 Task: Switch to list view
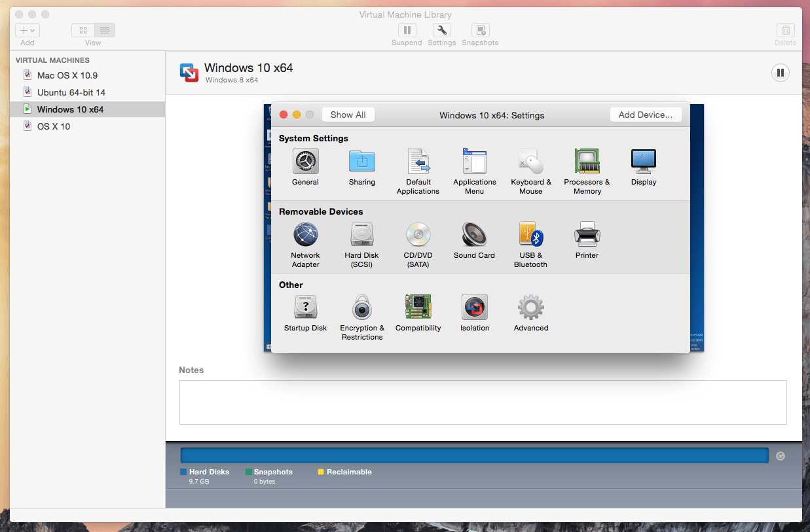tap(105, 30)
